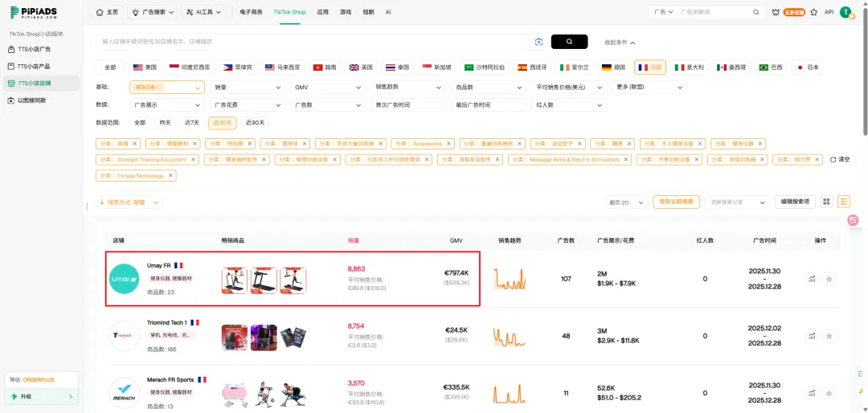Switch to list view layout icon

(x=844, y=202)
